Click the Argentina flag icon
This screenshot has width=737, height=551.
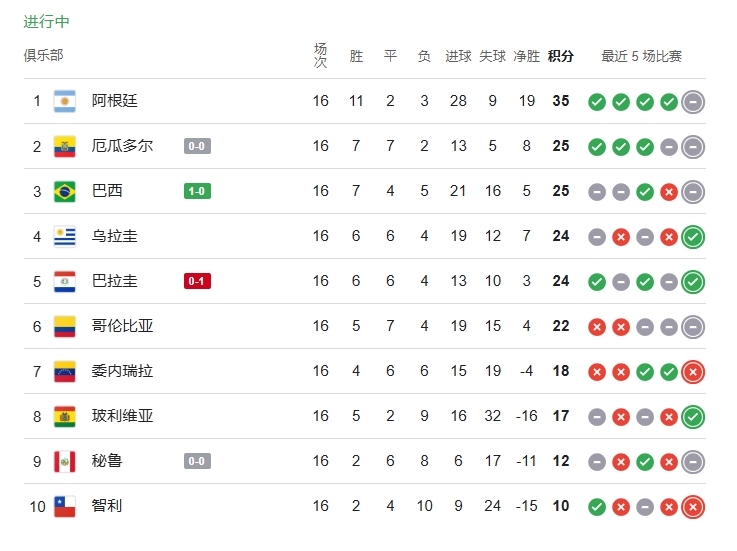point(65,101)
